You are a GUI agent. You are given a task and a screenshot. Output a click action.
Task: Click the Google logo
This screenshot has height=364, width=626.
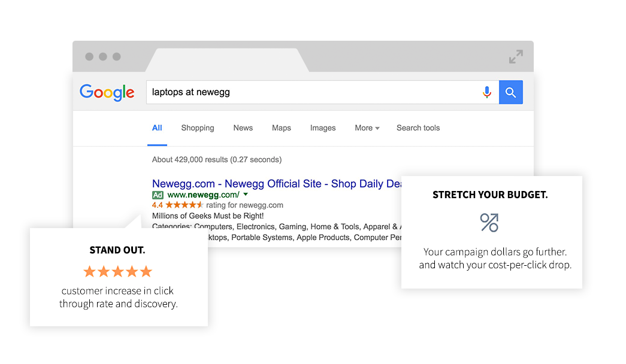[107, 92]
